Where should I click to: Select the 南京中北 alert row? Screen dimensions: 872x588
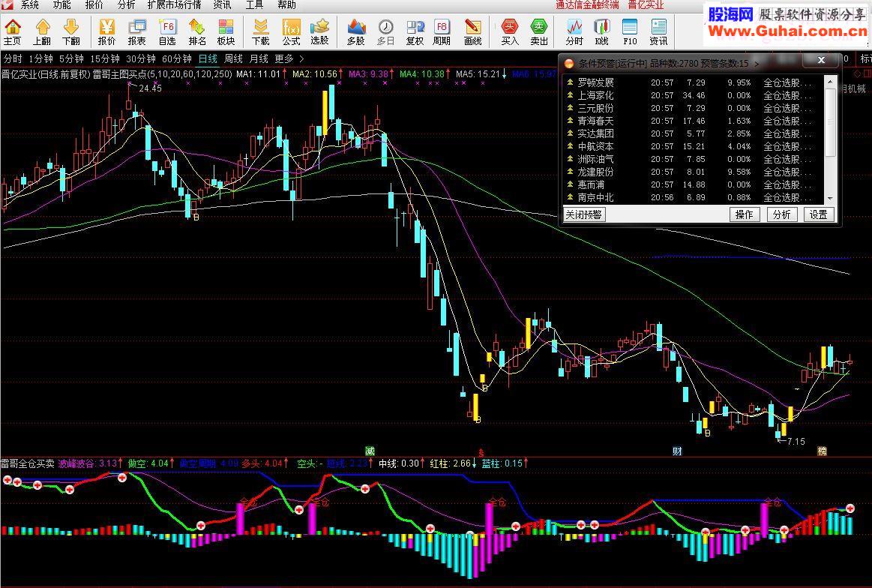coord(694,198)
